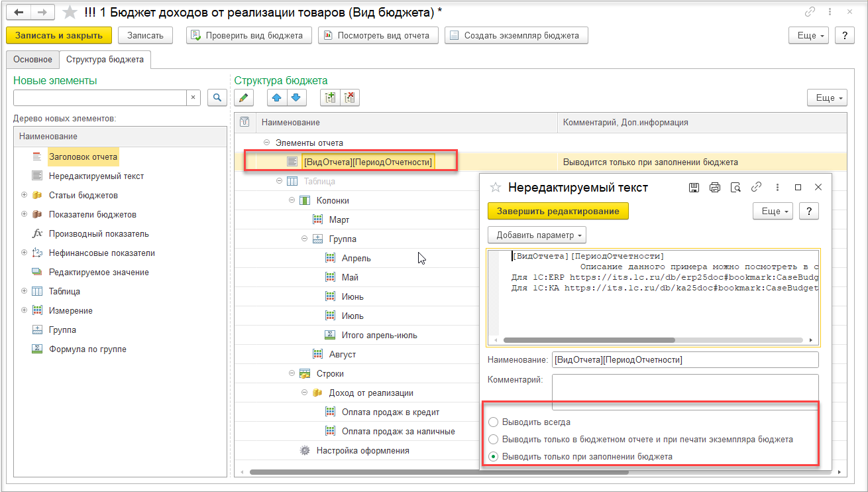868x492 pixels.
Task: Click 'Посмотреть вид отчета' button
Action: [x=378, y=36]
